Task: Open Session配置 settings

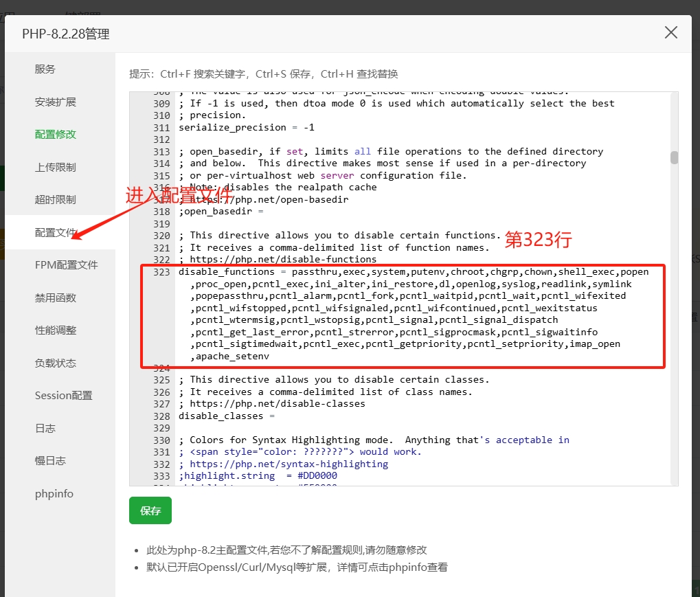Action: pos(64,396)
